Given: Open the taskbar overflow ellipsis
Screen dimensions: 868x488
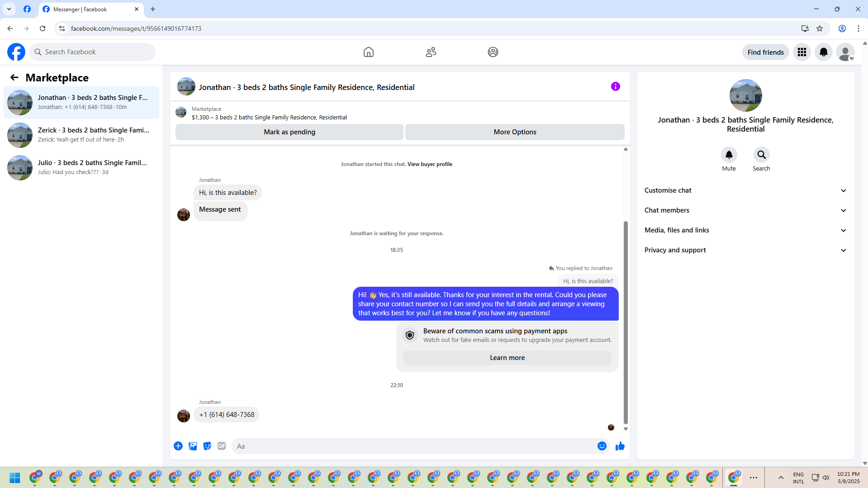Looking at the screenshot, I should (754, 478).
